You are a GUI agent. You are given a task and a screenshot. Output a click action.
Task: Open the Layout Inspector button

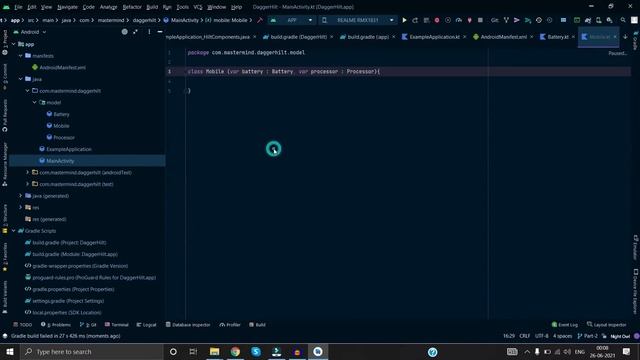click(607, 325)
